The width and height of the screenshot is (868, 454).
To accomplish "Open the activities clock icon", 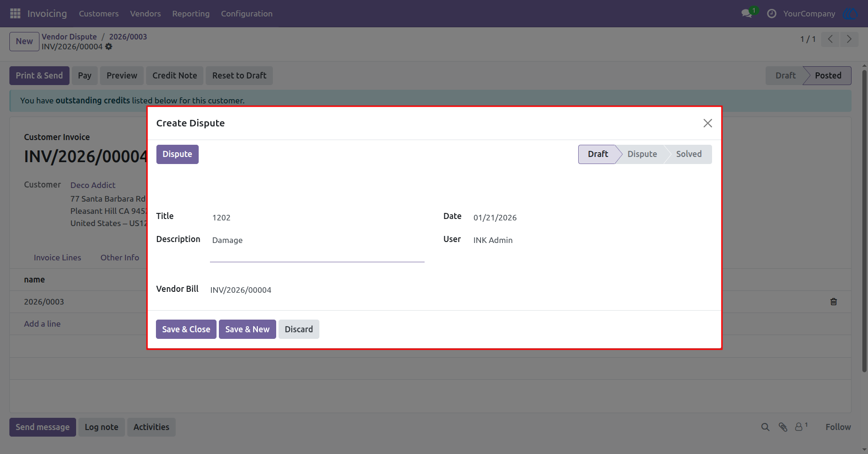I will coord(771,14).
